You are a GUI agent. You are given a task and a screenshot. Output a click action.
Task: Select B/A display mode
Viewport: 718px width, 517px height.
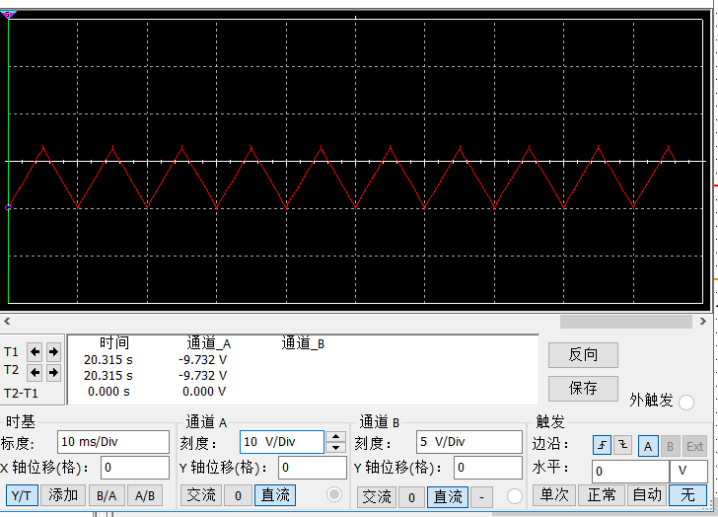click(106, 495)
